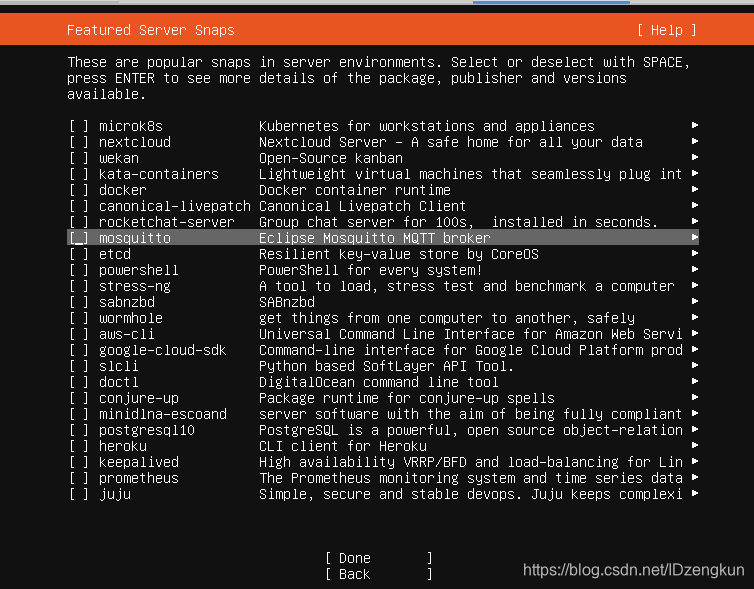Toggle the canonical-livepatch checkbox
Image resolution: width=754 pixels, height=589 pixels.
(79, 206)
